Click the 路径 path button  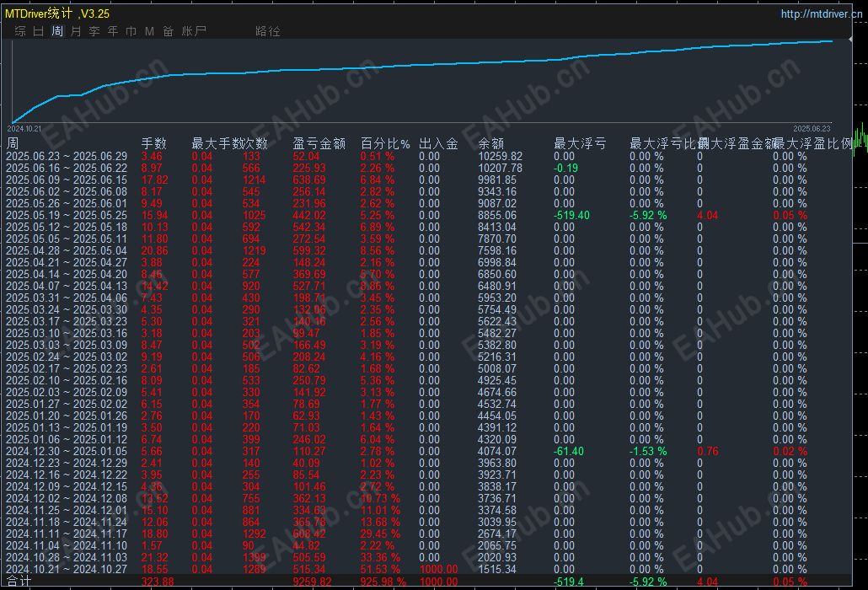[x=268, y=31]
